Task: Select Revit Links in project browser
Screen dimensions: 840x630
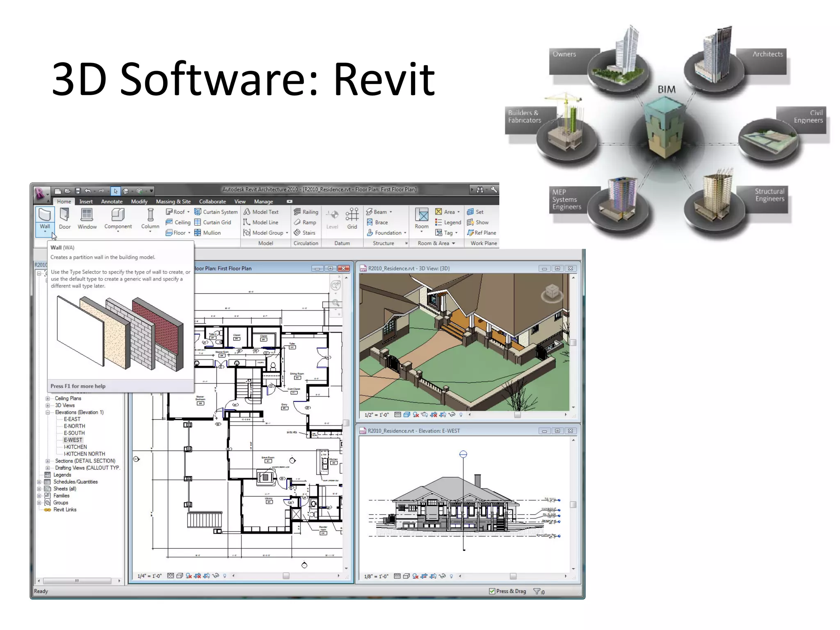Action: click(65, 510)
